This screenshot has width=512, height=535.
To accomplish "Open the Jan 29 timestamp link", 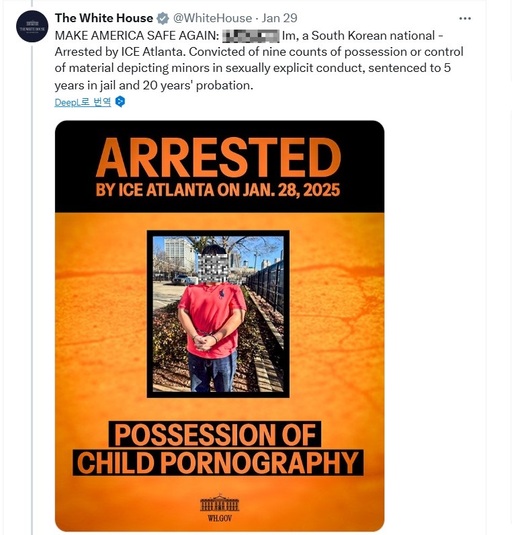I will [279, 18].
